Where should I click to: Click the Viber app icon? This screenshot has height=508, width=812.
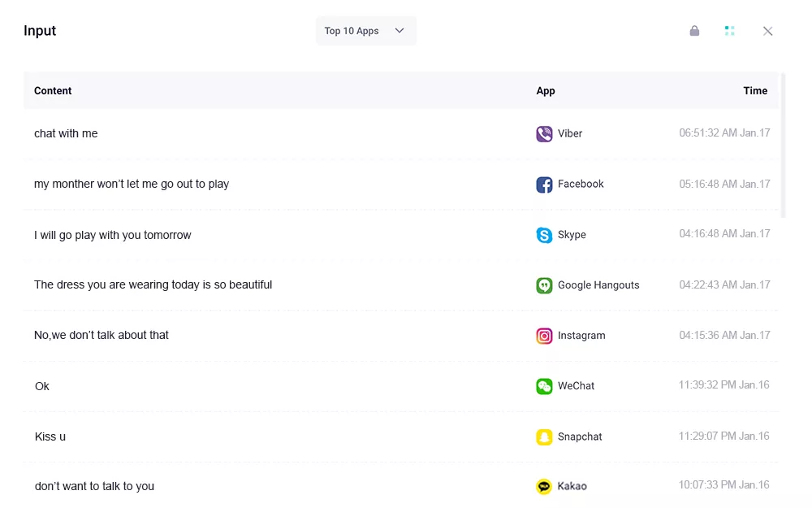544,134
